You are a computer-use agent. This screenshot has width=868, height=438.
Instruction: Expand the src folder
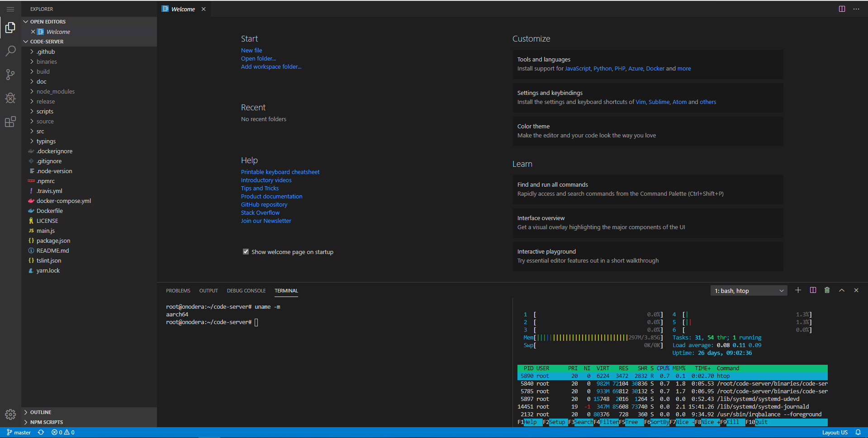click(89, 132)
